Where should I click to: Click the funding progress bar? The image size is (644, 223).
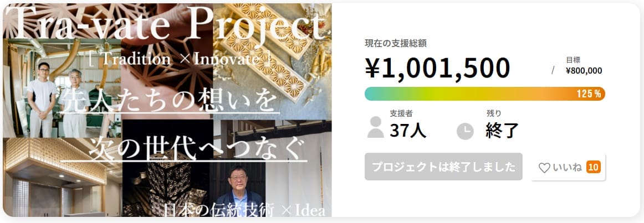click(x=484, y=94)
